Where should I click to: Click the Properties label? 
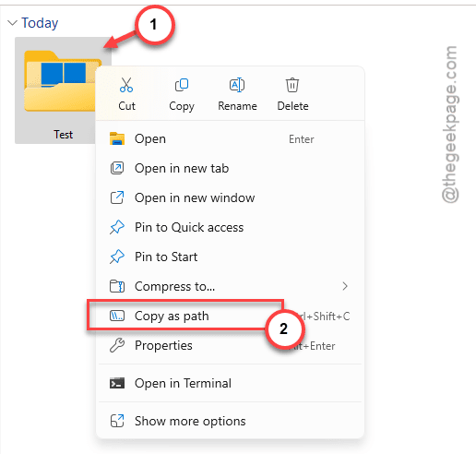[x=163, y=345]
